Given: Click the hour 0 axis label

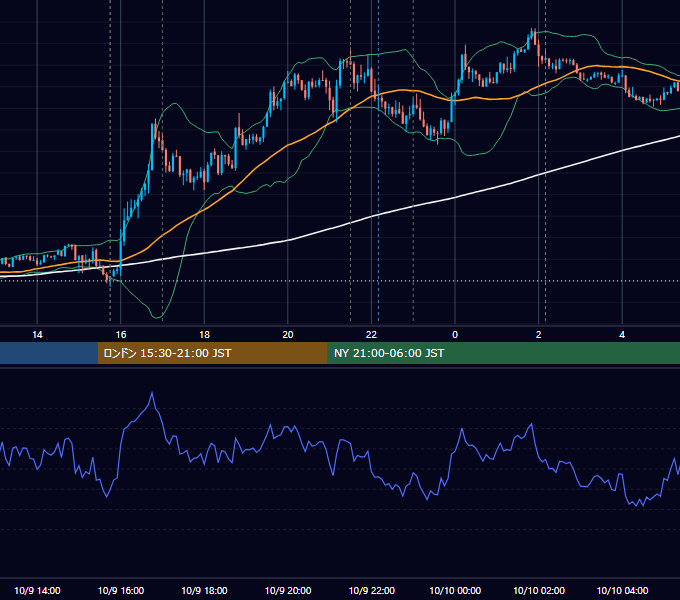Looking at the screenshot, I should (x=455, y=335).
